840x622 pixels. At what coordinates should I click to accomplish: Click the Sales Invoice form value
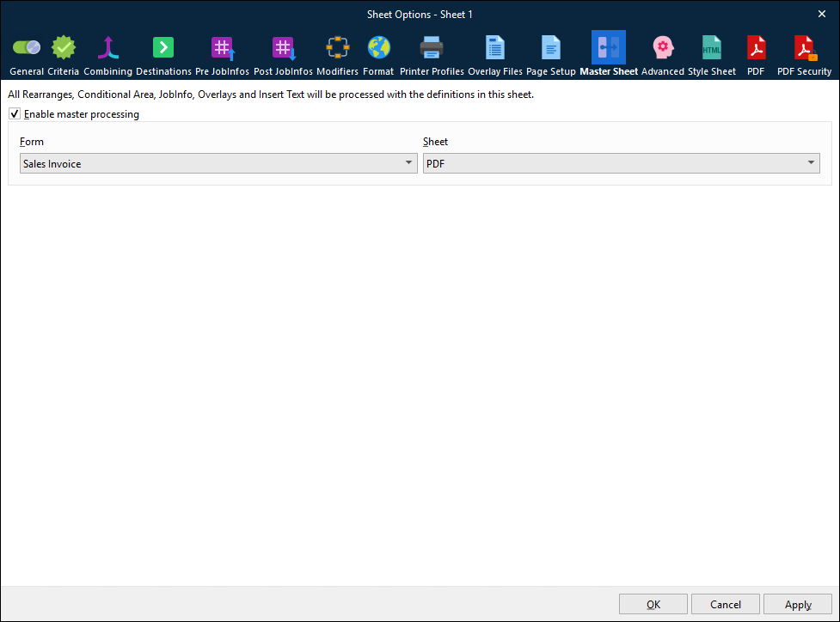coord(218,163)
